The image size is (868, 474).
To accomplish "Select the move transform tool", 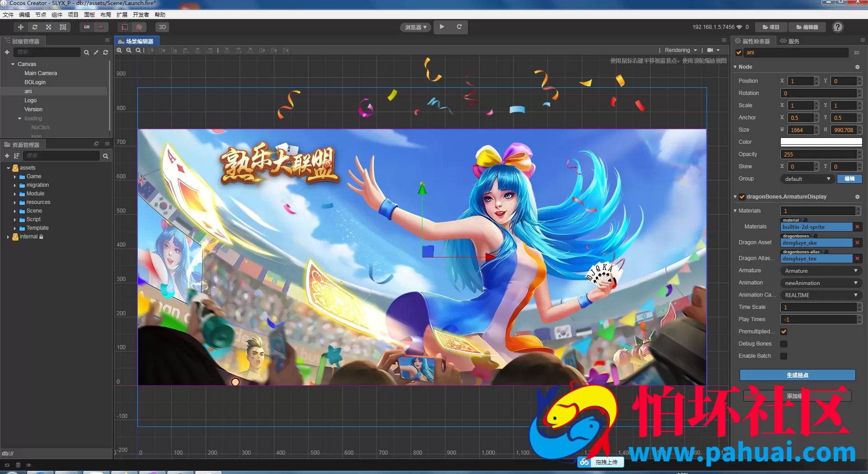I will [21, 27].
